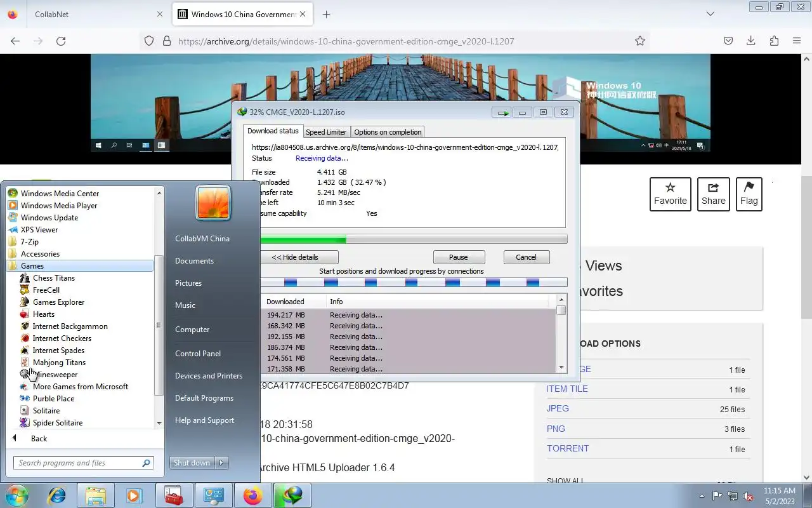
Task: Open Windows Explorer from taskbar
Action: 95,495
